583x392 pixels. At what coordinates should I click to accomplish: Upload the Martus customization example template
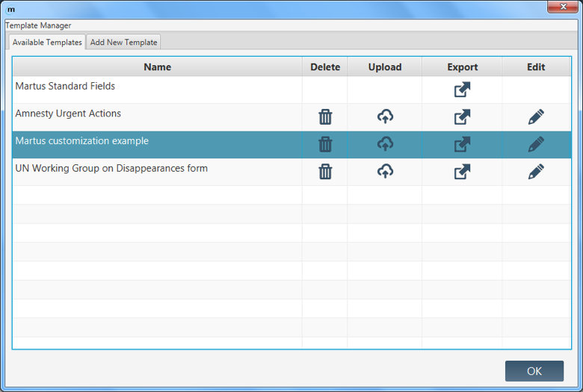coord(385,144)
